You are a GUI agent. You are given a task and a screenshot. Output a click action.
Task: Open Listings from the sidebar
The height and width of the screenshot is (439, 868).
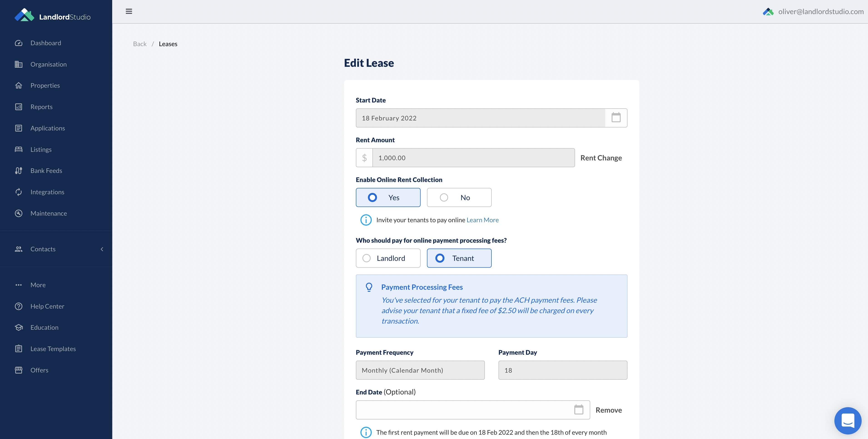[41, 149]
